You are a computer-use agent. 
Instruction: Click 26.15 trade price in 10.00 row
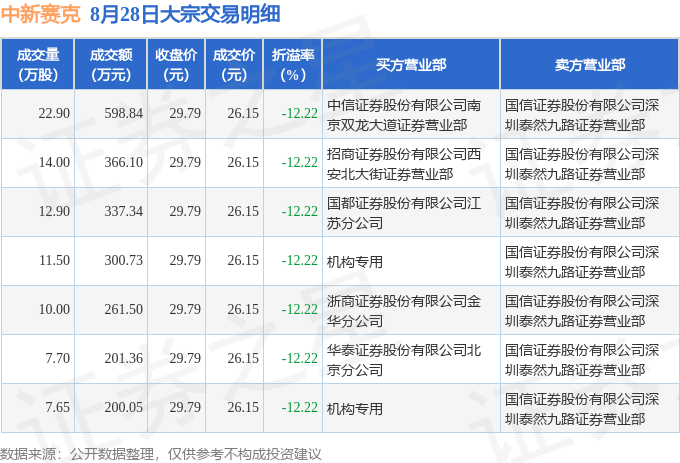(x=243, y=309)
